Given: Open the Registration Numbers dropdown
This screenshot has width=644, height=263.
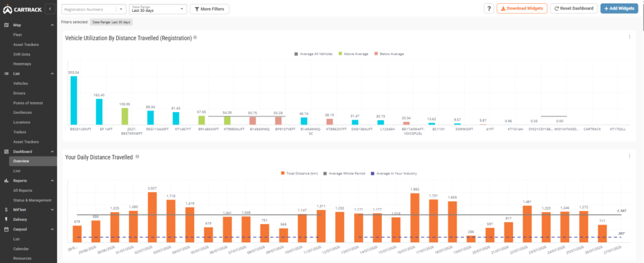Looking at the screenshot, I should (x=94, y=9).
